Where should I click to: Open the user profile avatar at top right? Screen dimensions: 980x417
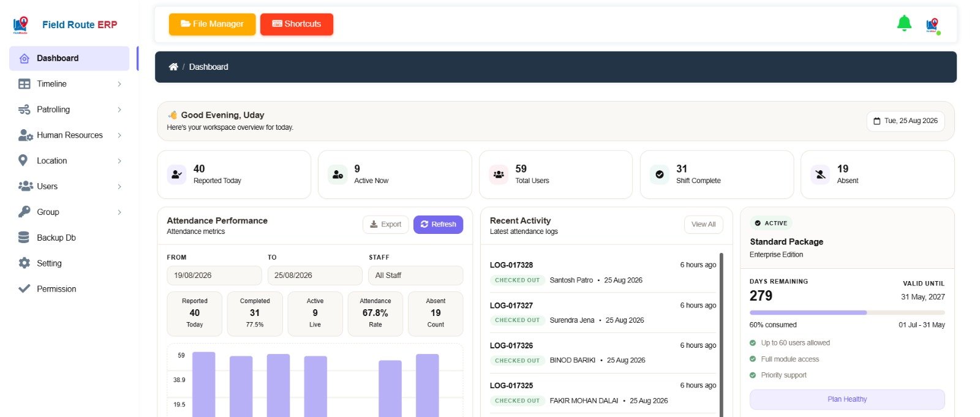[933, 25]
